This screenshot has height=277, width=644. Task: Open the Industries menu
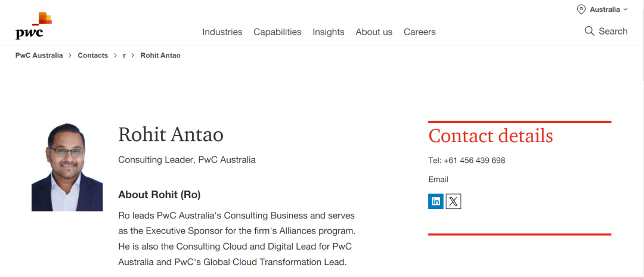coord(222,32)
